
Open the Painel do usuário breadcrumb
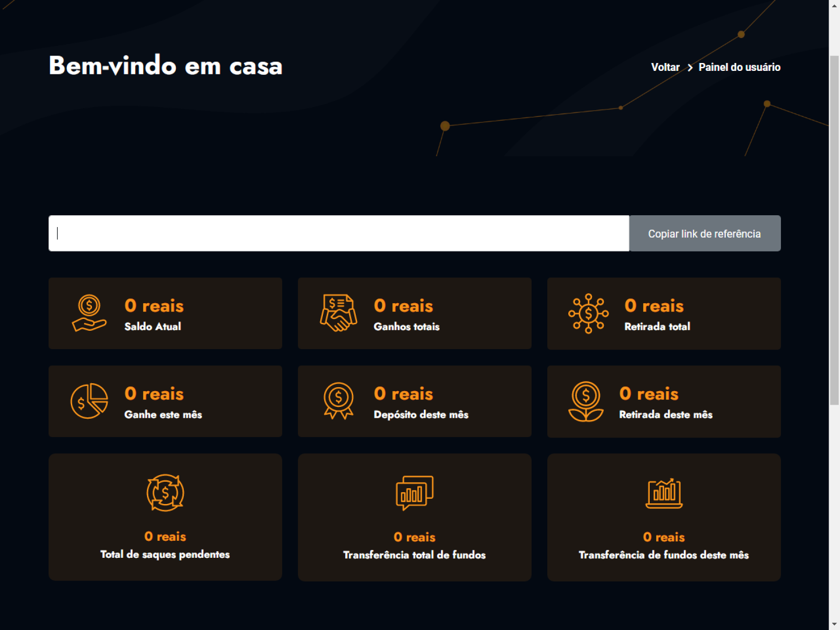739,67
